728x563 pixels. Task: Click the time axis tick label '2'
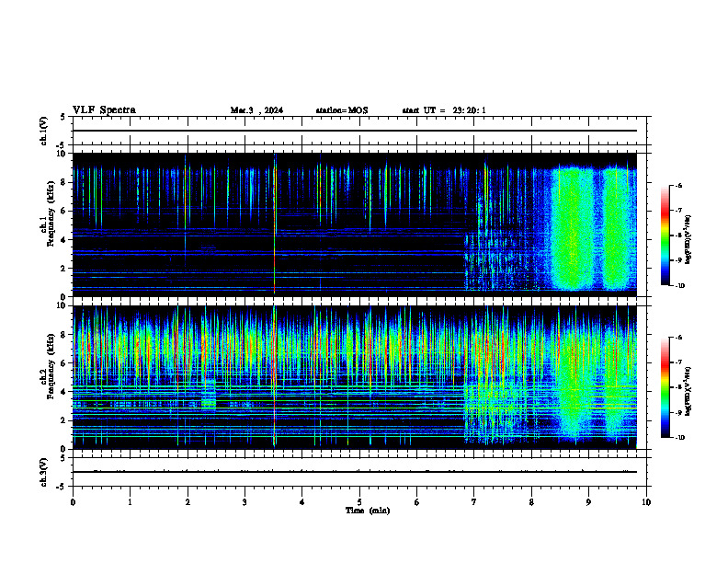(188, 502)
